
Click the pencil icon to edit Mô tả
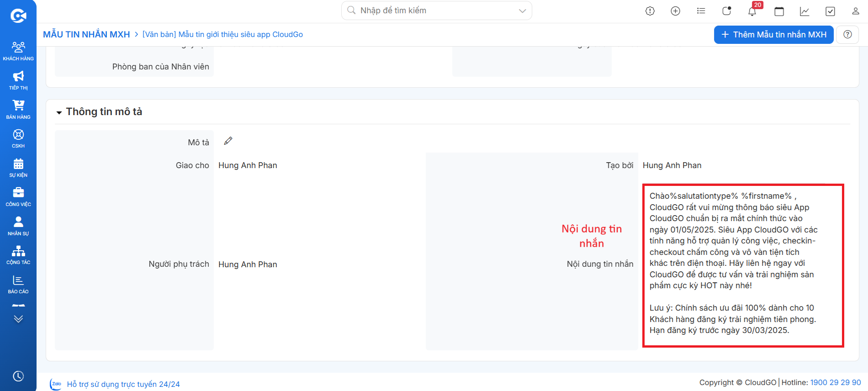click(x=228, y=141)
